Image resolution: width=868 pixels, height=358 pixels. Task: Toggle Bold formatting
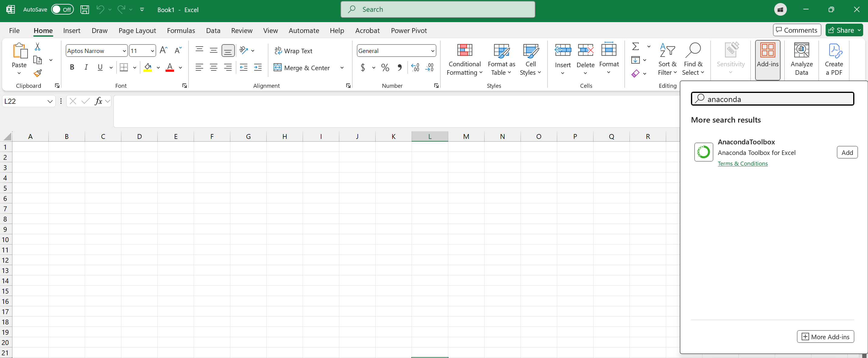tap(72, 67)
